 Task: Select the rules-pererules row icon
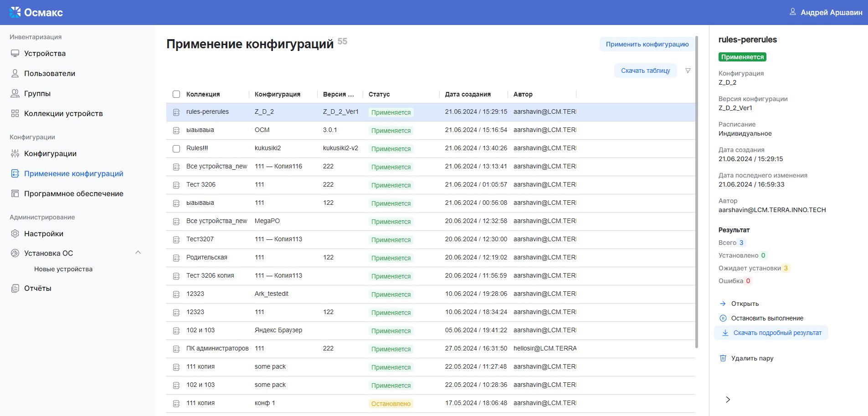(176, 112)
